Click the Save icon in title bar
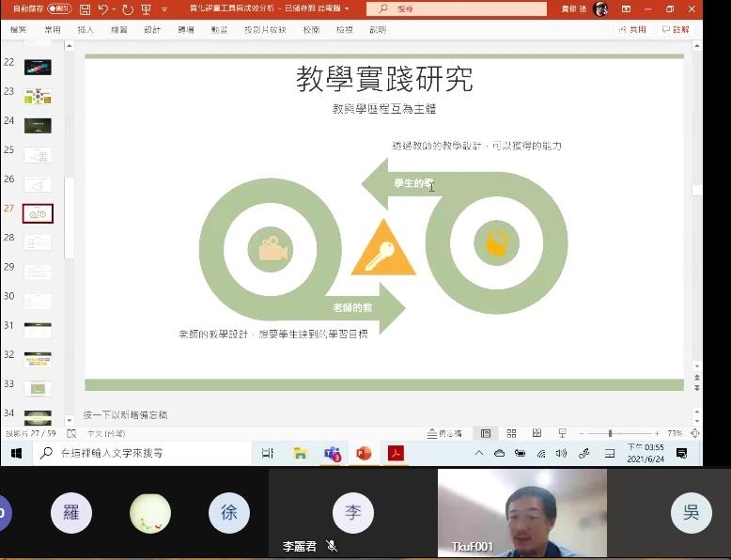 [x=86, y=9]
